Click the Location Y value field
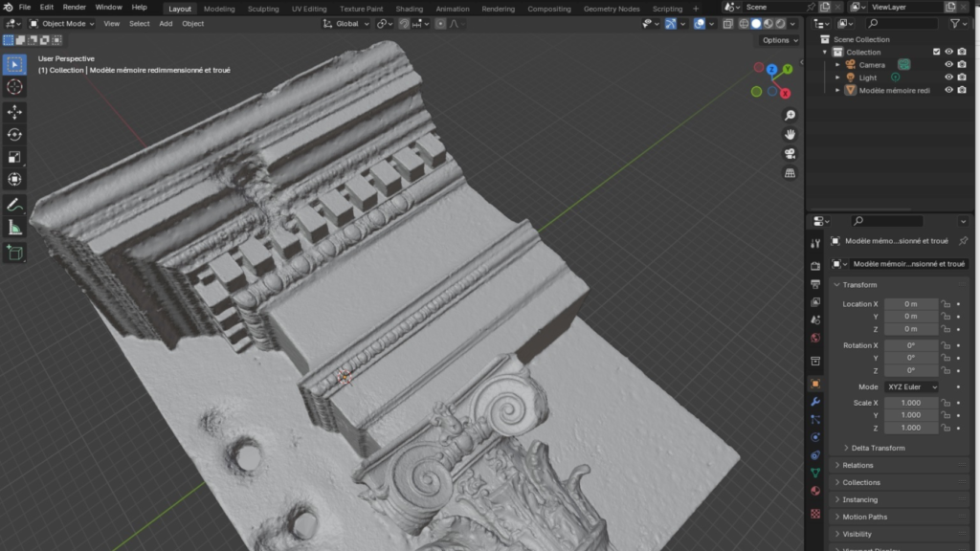Viewport: 980px width, 551px height. click(911, 316)
